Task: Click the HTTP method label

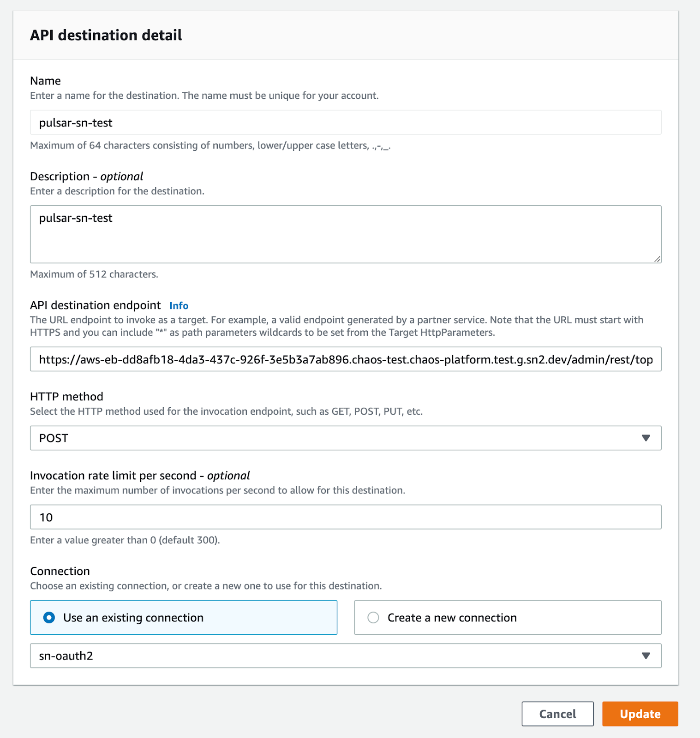Action: pyautogui.click(x=66, y=397)
